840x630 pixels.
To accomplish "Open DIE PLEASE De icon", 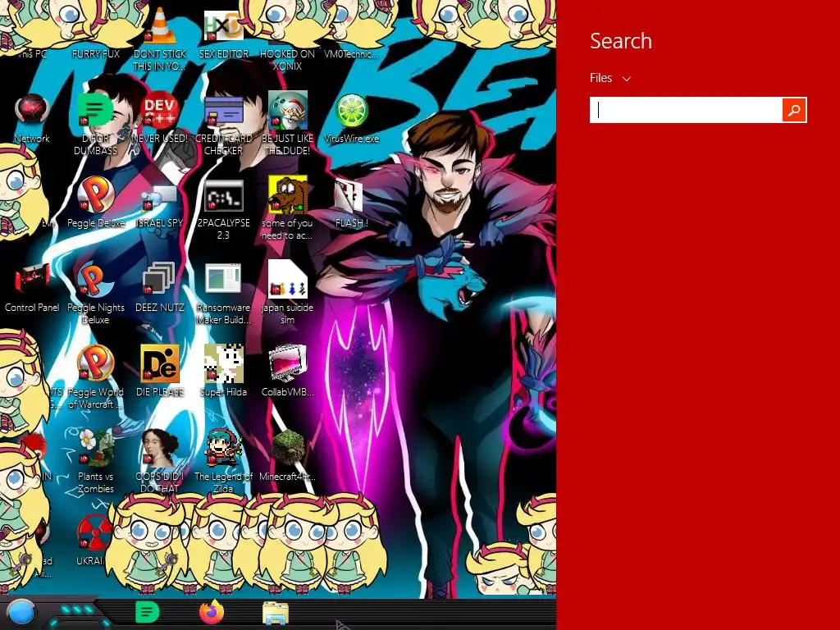I will (x=160, y=363).
